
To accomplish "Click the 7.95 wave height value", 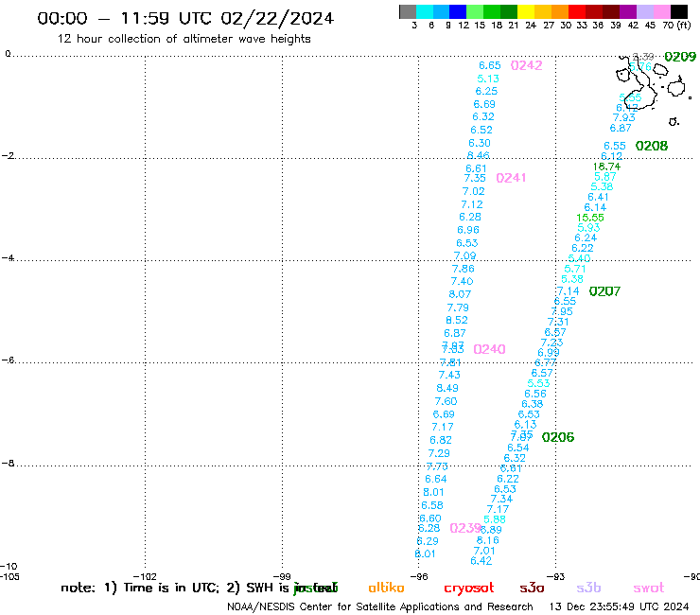I will pos(562,311).
